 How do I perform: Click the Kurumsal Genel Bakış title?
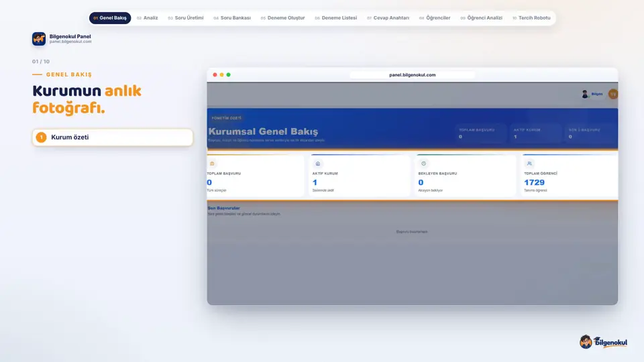[x=263, y=132]
